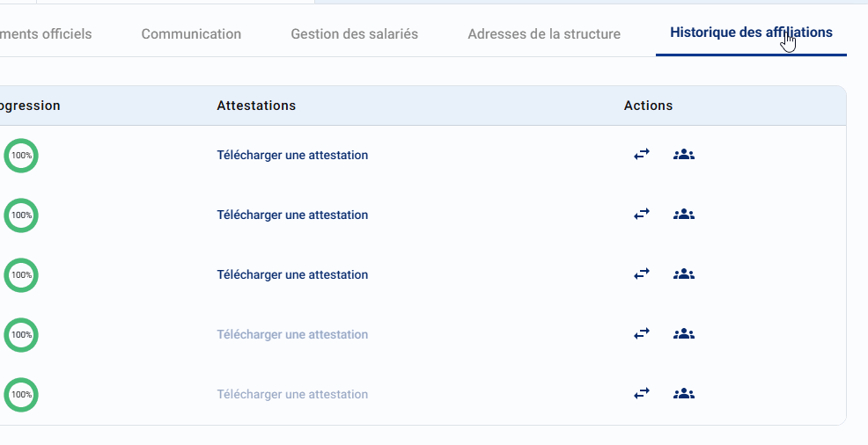Open the members group icon in second row
This screenshot has height=445, width=868.
coord(684,215)
